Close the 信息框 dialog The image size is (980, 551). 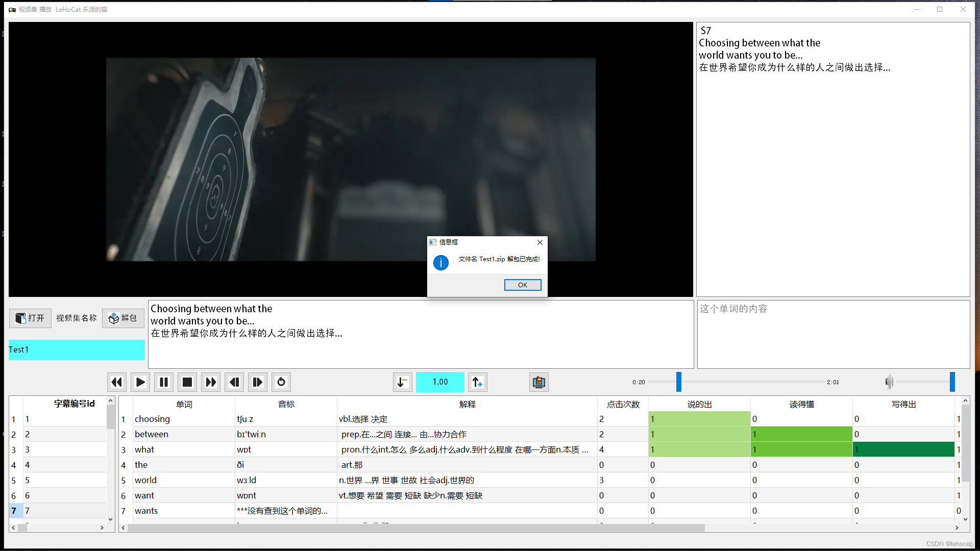(x=540, y=242)
